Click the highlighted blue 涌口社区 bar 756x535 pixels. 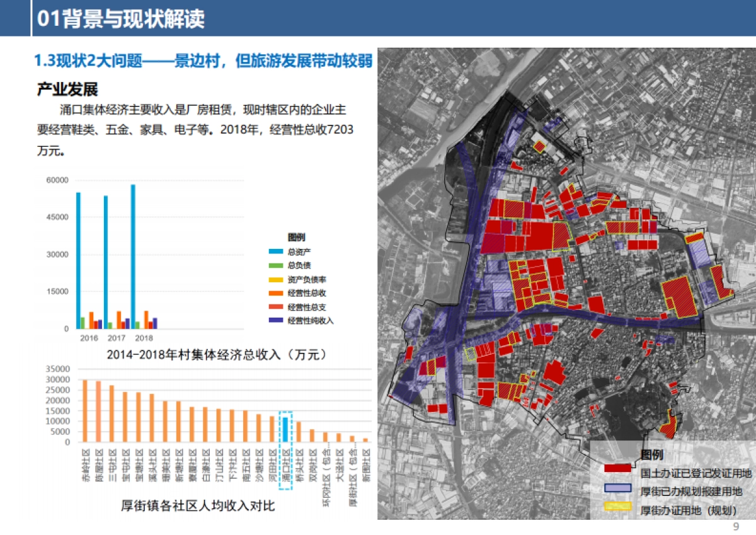tap(285, 429)
